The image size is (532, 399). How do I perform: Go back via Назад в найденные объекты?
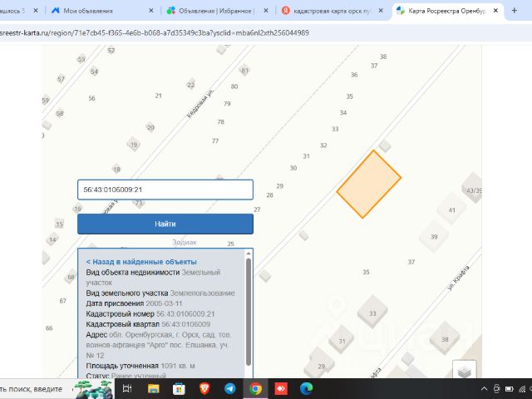[141, 262]
